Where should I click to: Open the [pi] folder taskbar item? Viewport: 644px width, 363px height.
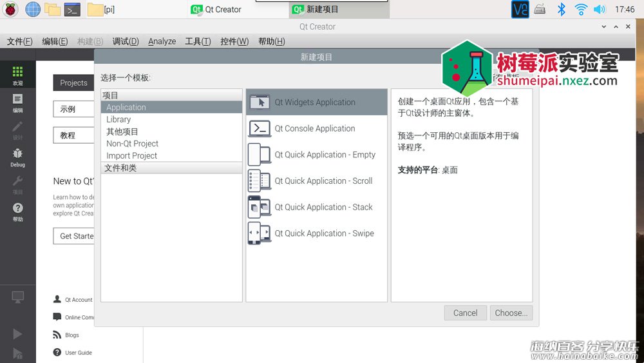(x=101, y=10)
